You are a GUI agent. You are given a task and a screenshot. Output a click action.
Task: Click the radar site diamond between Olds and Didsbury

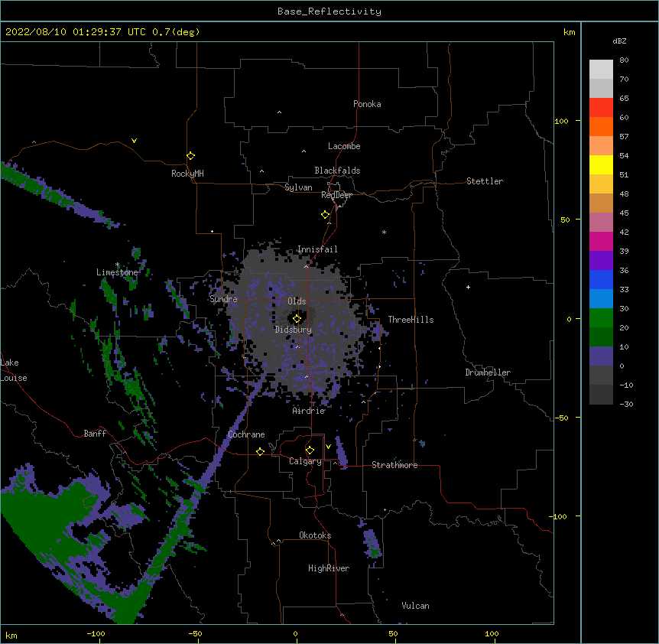(297, 319)
